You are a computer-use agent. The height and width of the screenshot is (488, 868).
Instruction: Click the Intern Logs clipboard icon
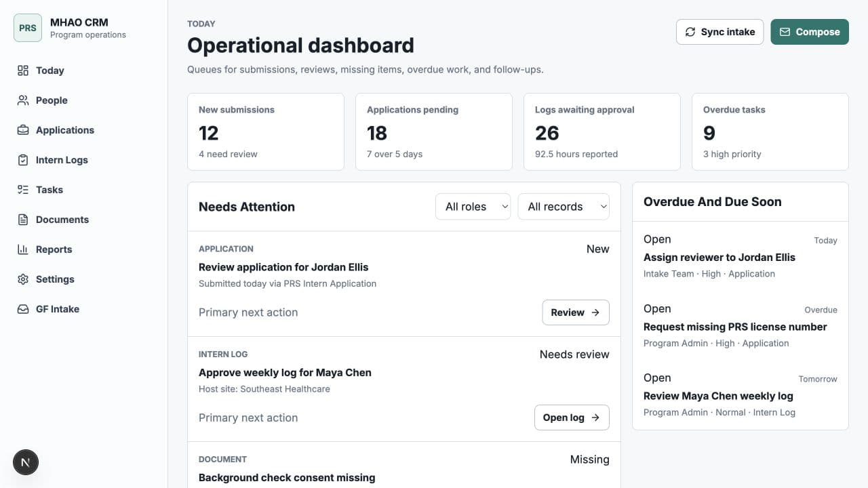pyautogui.click(x=23, y=160)
